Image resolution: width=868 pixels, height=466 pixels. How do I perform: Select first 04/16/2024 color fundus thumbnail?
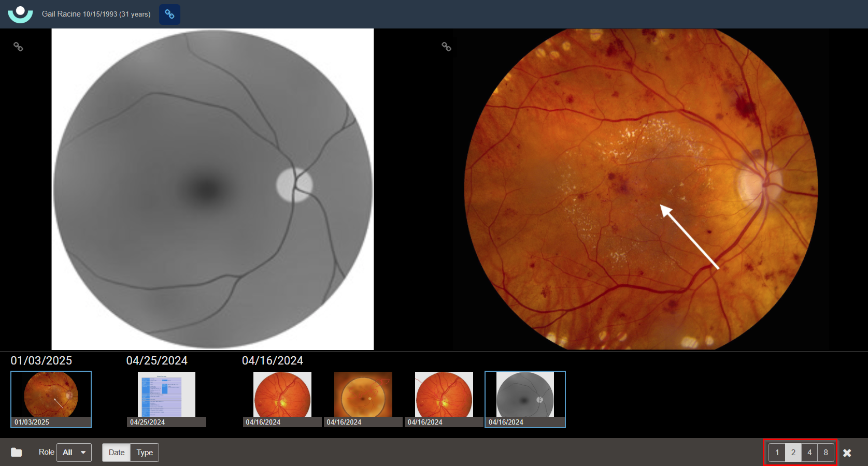pyautogui.click(x=282, y=395)
